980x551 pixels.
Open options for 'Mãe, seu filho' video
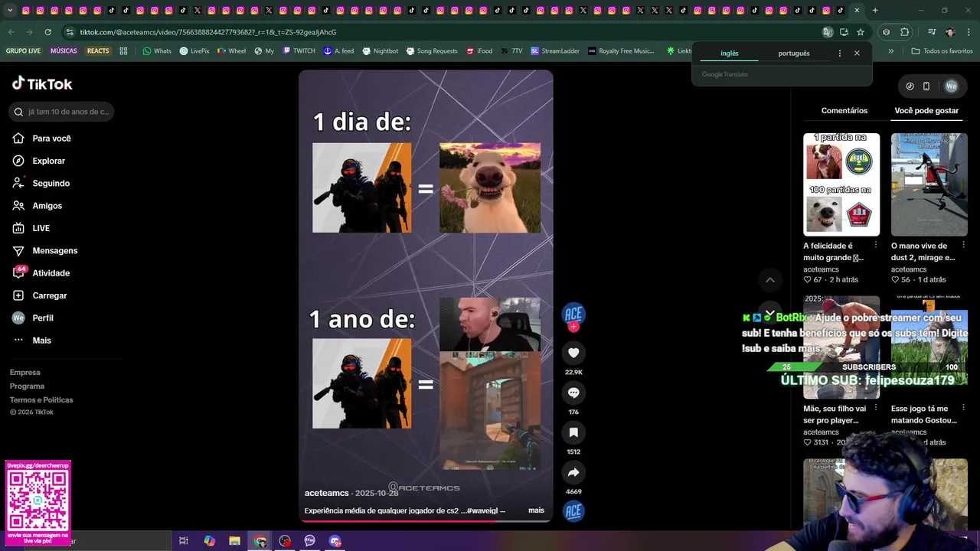(x=876, y=408)
